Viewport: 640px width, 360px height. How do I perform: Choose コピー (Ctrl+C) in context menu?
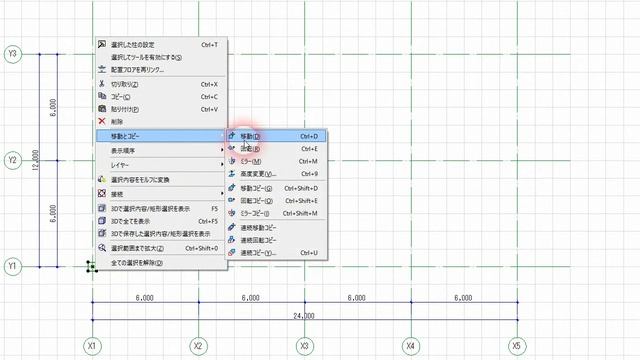click(x=161, y=97)
